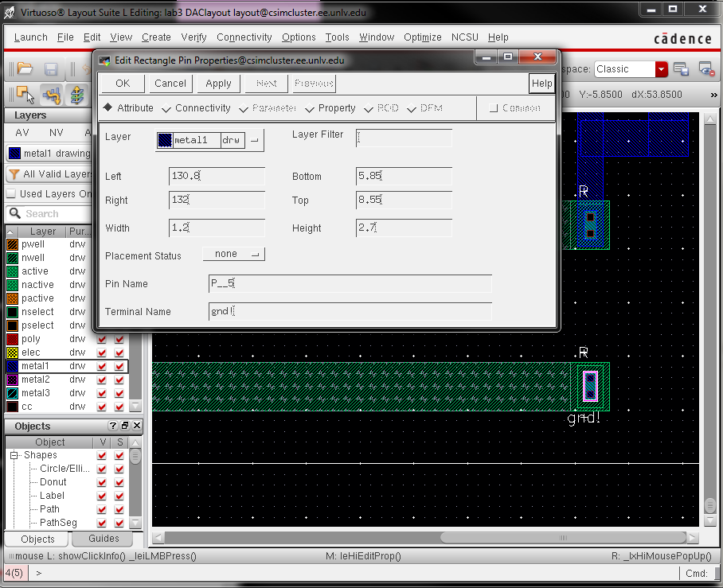Switch to the Guides tab
The image size is (723, 588).
pyautogui.click(x=104, y=539)
